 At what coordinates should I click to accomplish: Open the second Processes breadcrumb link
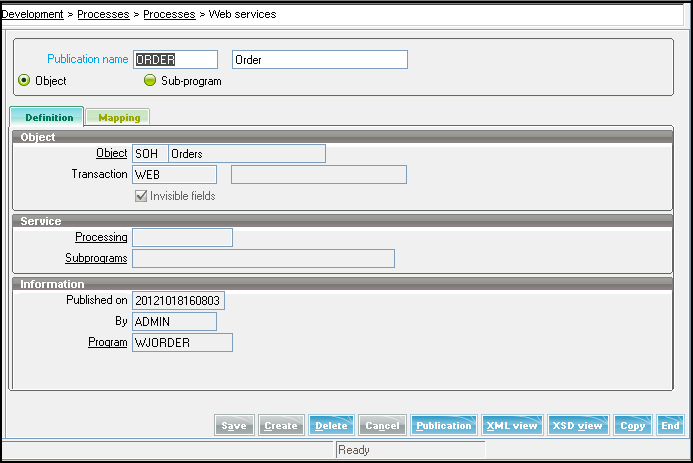[169, 14]
